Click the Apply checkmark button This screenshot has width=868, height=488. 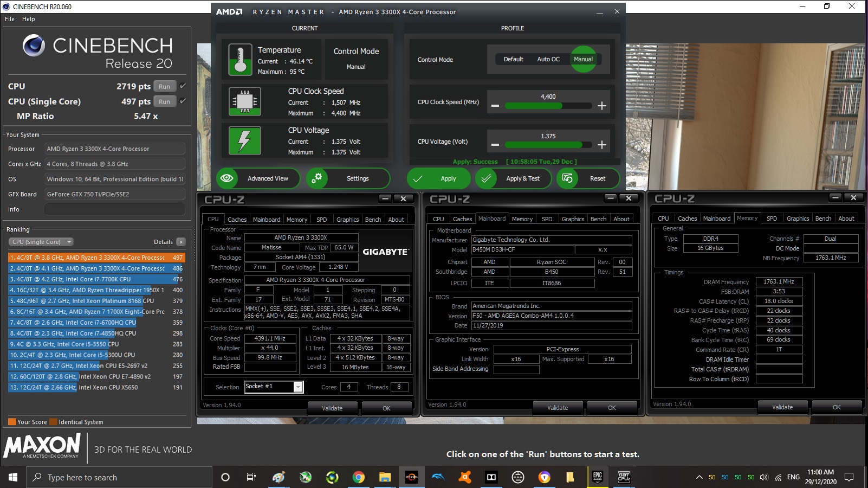click(439, 178)
